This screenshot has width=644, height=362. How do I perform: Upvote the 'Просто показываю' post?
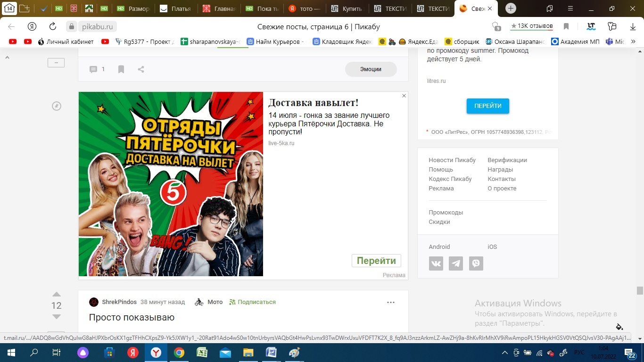56,295
